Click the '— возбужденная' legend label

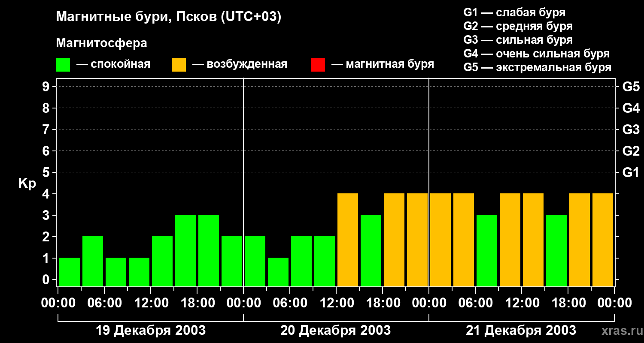(240, 64)
